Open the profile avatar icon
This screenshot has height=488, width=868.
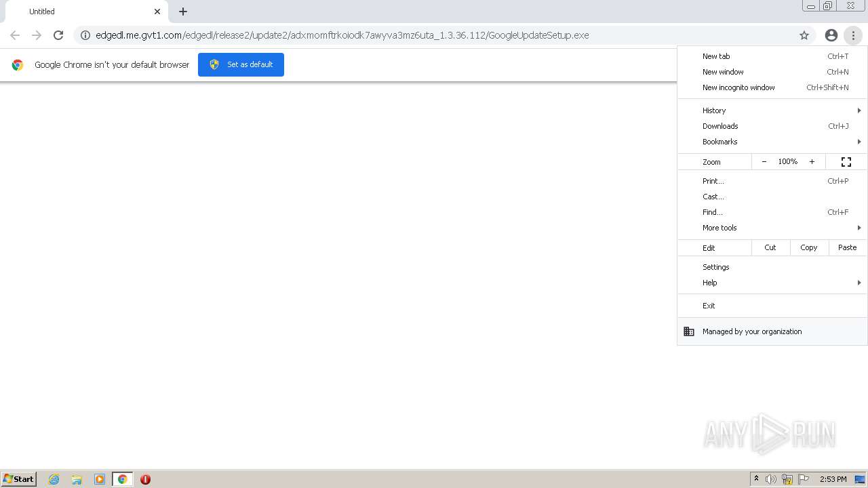pos(831,35)
